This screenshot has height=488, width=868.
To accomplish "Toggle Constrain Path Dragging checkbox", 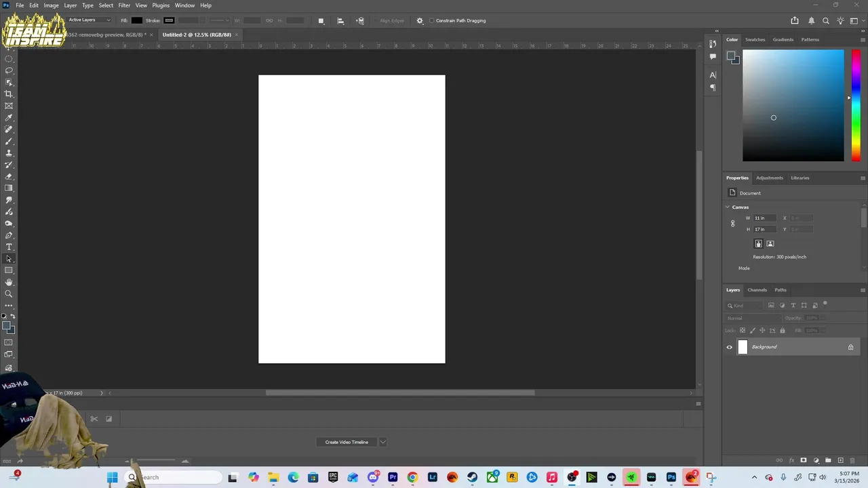I will click(431, 20).
